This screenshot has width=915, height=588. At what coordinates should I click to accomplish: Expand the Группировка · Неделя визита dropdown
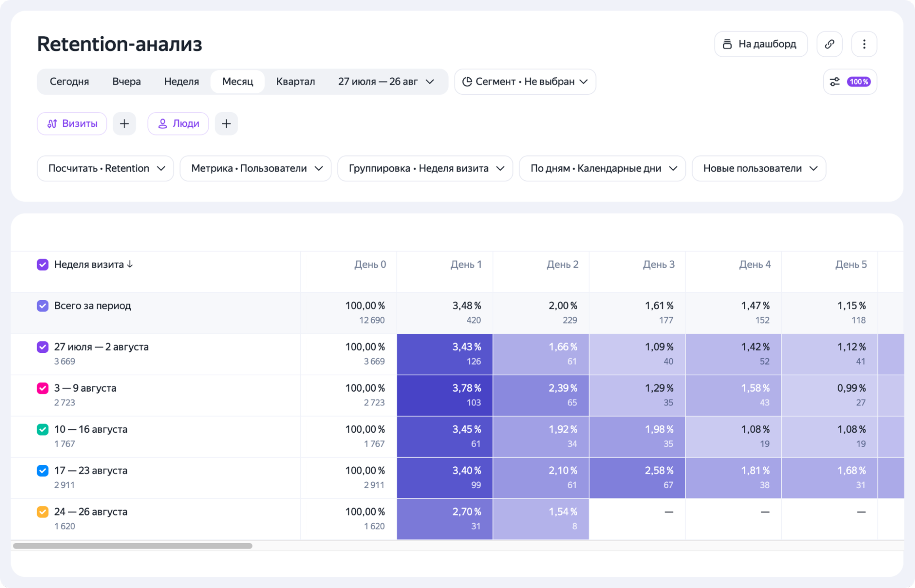[x=425, y=168]
